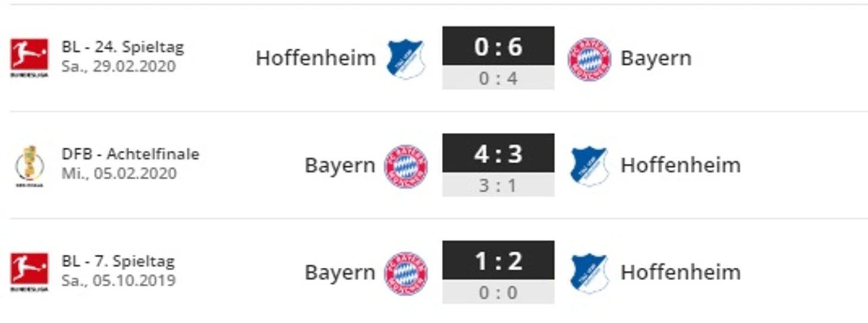This screenshot has width=868, height=323.
Task: Select BL - 7. Spieltag label
Action: (118, 261)
